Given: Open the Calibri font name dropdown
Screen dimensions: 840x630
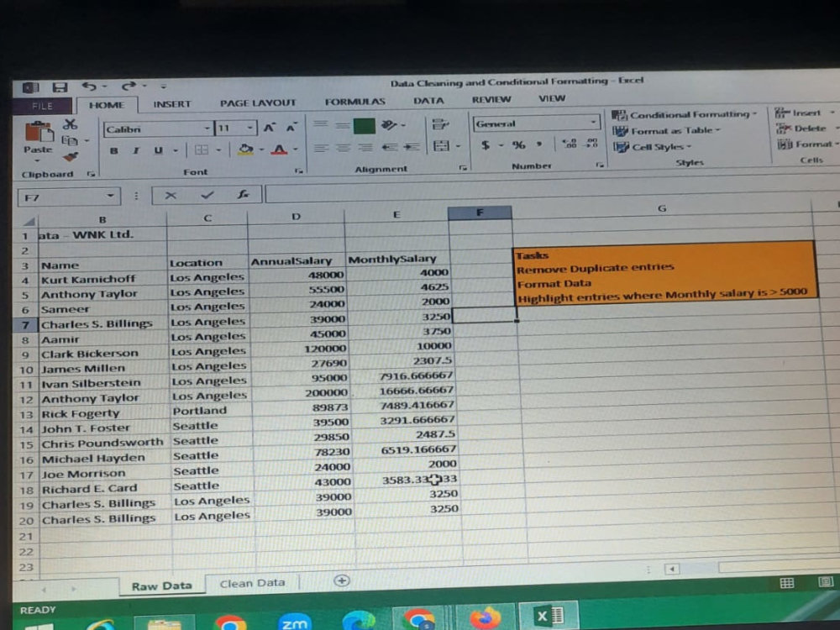Looking at the screenshot, I should pyautogui.click(x=207, y=129).
